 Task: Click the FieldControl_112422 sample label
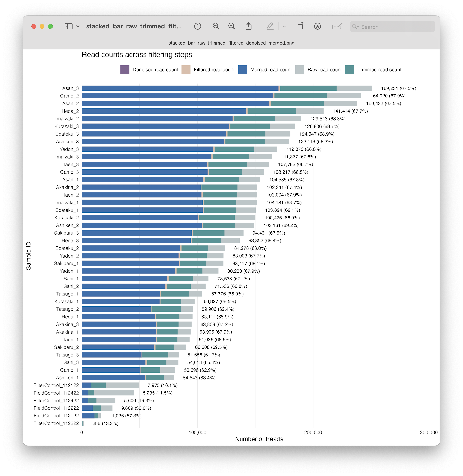(56, 393)
